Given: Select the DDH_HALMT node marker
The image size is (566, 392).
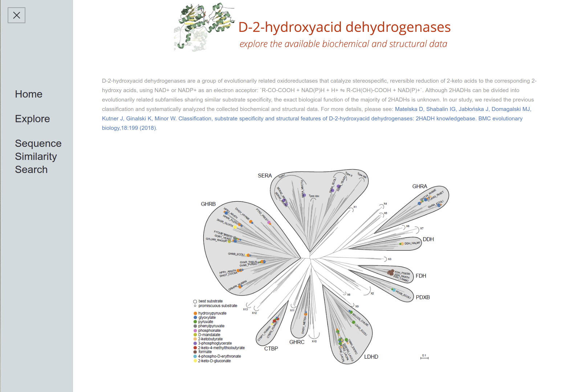Looking at the screenshot, I should pyautogui.click(x=402, y=244).
